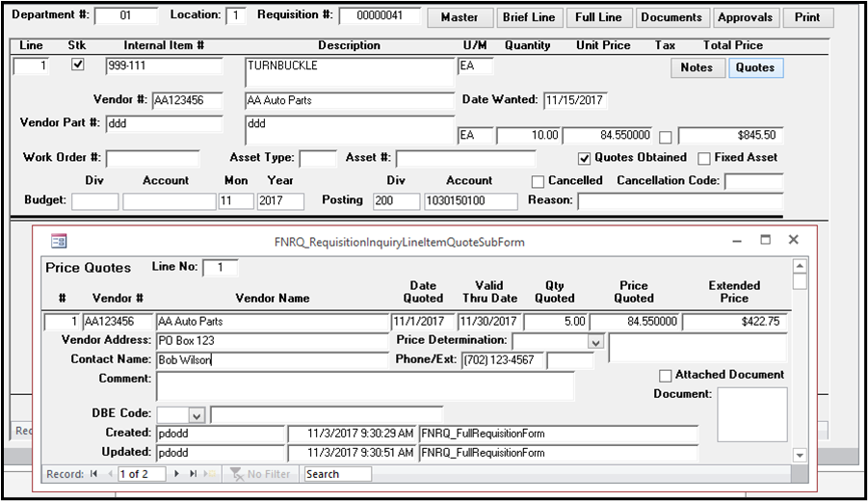Click the Qty Quoted field 5.00

coord(555,322)
